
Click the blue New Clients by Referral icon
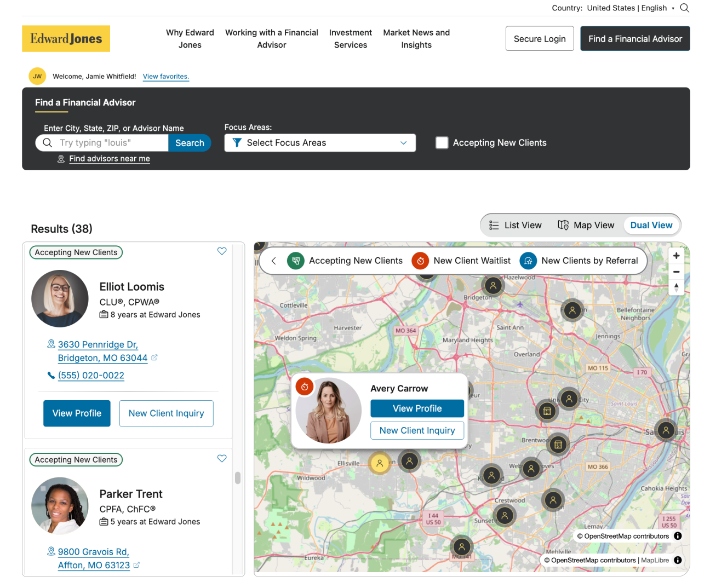point(528,261)
